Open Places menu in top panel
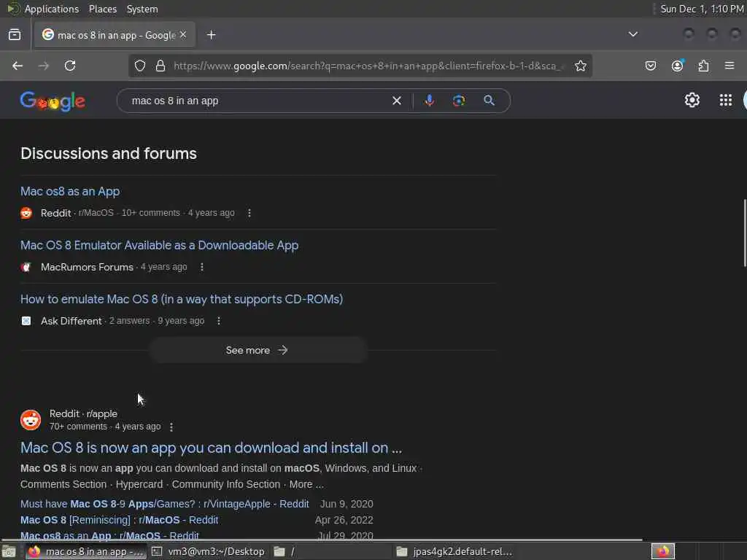 pos(102,9)
